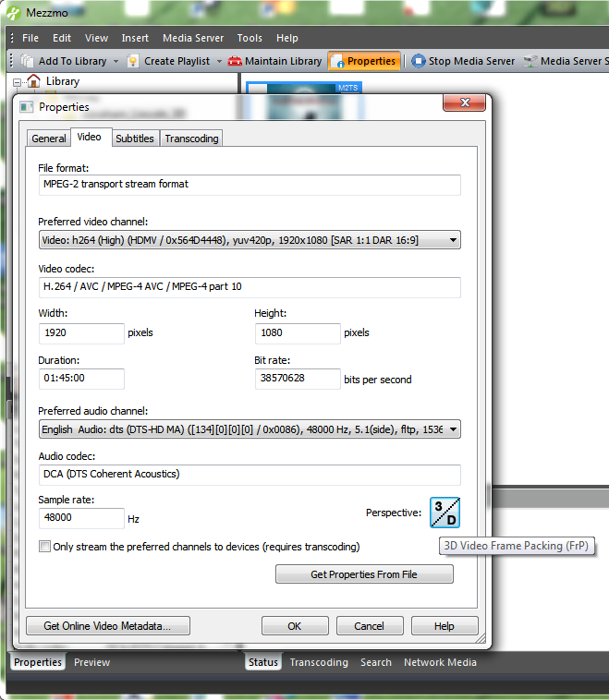Screen dimensions: 609x700
Task: Click the Stop Media Server icon
Action: tap(419, 61)
